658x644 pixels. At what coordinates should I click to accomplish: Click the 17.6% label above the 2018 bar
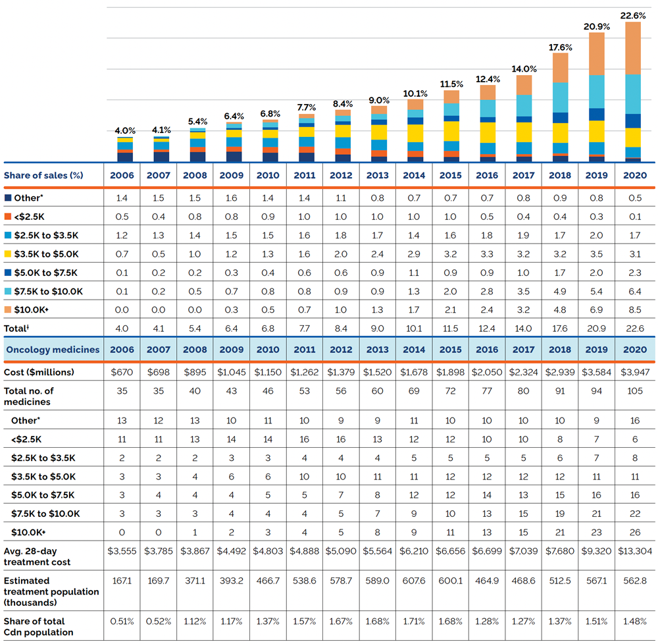coord(560,47)
